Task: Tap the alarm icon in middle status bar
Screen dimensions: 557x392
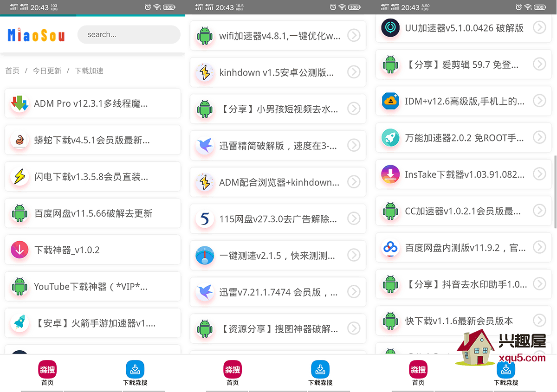Action: click(333, 7)
